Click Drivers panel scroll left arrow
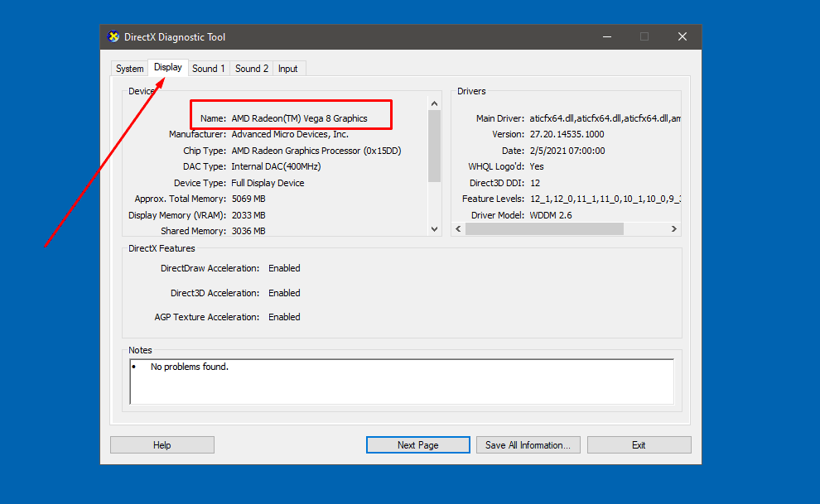This screenshot has width=820, height=504. tap(459, 228)
